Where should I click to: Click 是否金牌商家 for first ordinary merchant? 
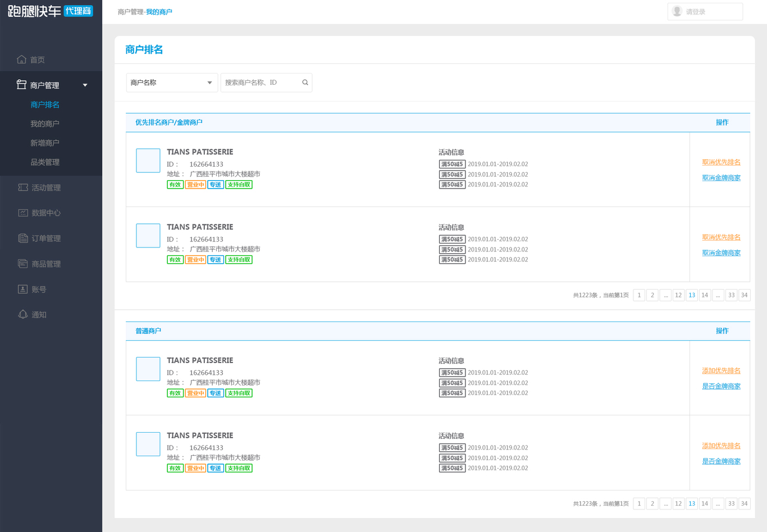point(721,386)
